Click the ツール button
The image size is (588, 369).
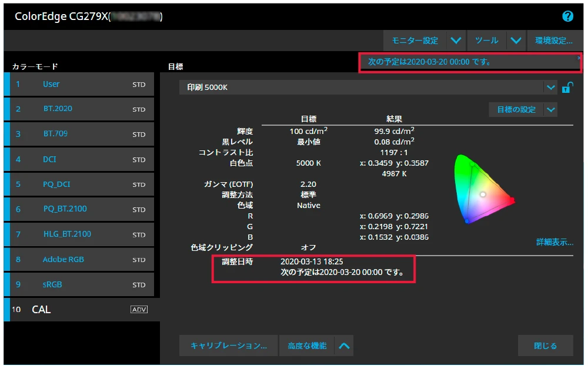click(486, 41)
